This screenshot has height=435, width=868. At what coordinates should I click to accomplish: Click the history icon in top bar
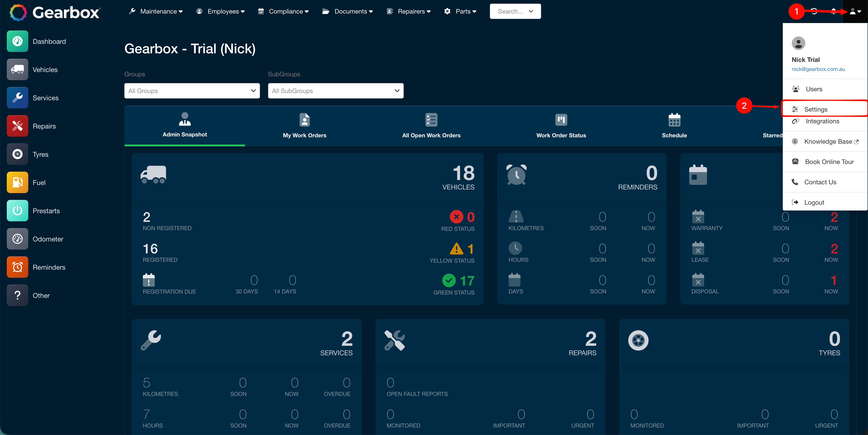click(814, 11)
